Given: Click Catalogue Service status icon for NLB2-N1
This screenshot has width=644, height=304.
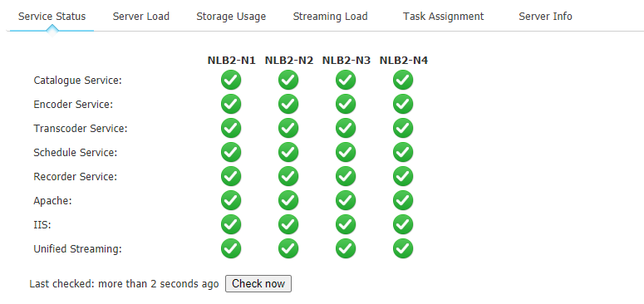Looking at the screenshot, I should point(231,80).
